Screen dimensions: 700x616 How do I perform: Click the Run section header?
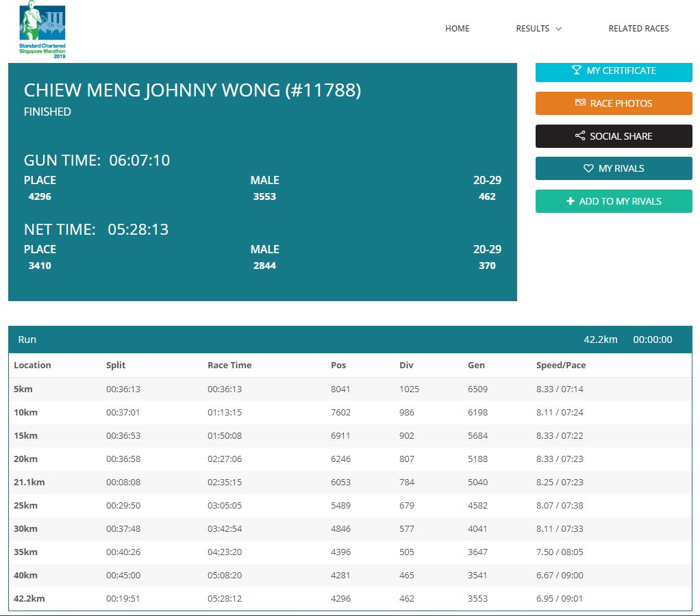(351, 339)
